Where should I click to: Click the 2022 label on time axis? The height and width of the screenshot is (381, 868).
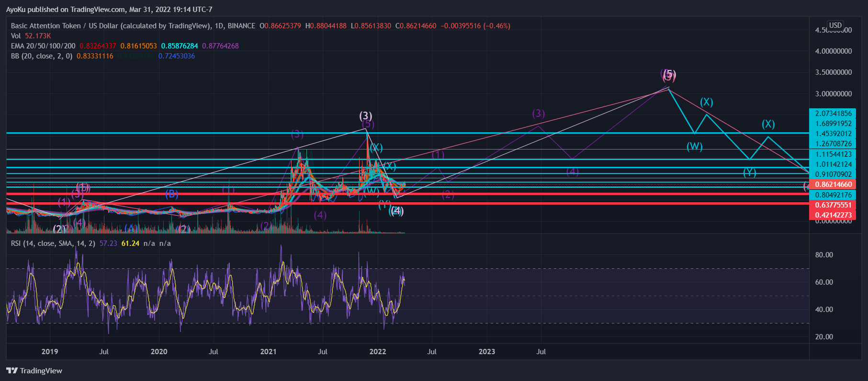pyautogui.click(x=378, y=352)
